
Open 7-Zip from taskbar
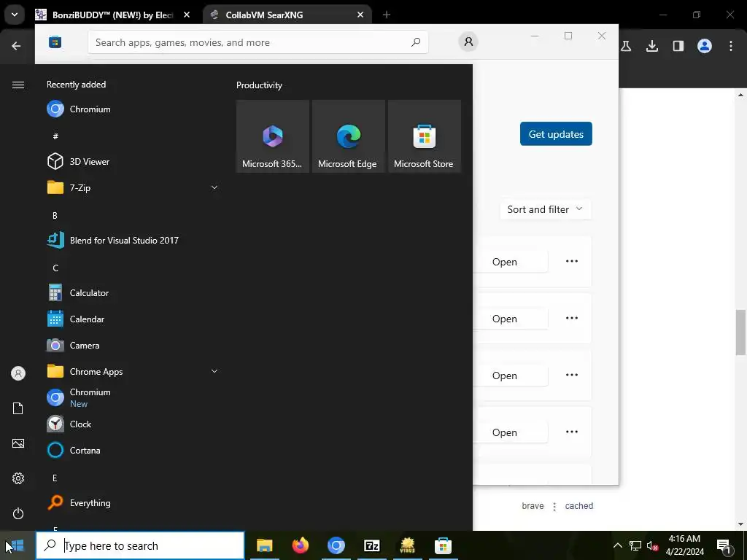(x=371, y=545)
